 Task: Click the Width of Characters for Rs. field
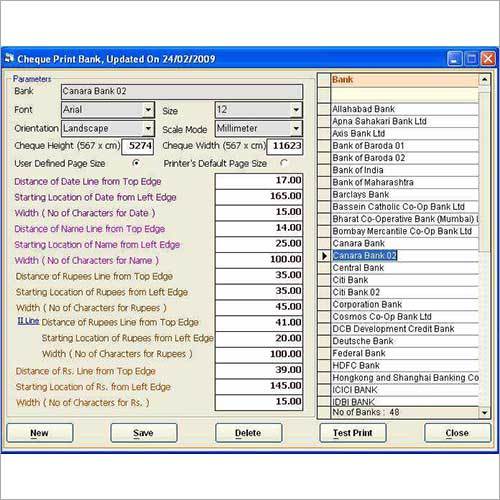pyautogui.click(x=259, y=402)
